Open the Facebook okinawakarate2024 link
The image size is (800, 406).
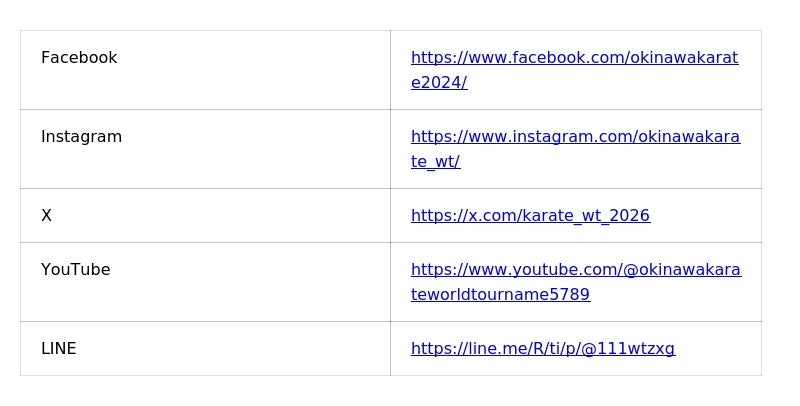point(574,58)
